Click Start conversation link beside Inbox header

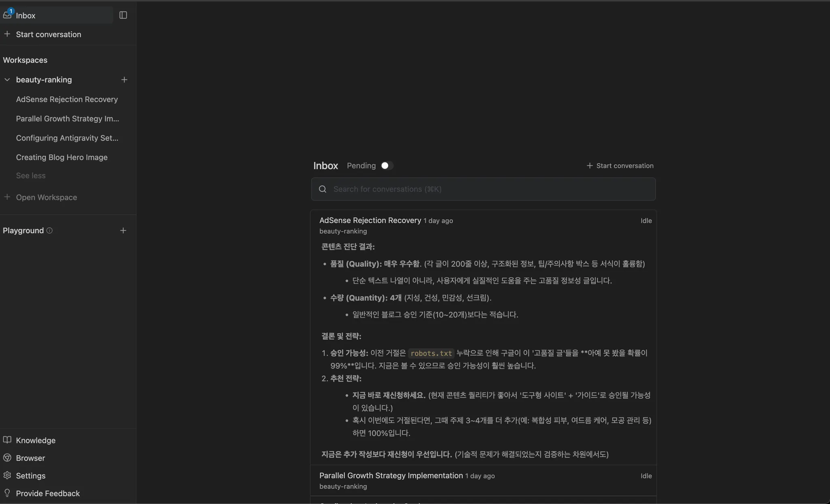[x=620, y=166]
